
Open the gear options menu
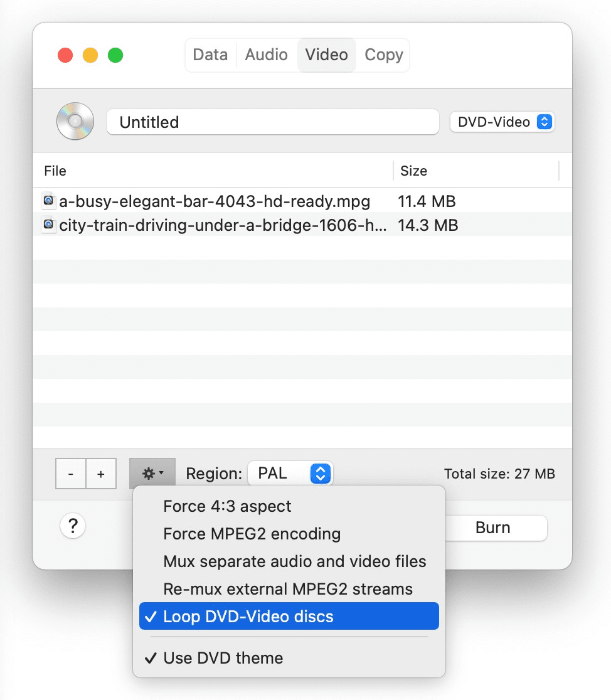152,474
